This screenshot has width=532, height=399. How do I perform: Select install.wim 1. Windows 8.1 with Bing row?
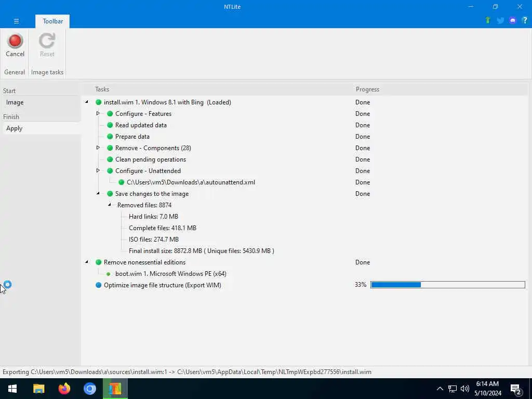coord(167,102)
